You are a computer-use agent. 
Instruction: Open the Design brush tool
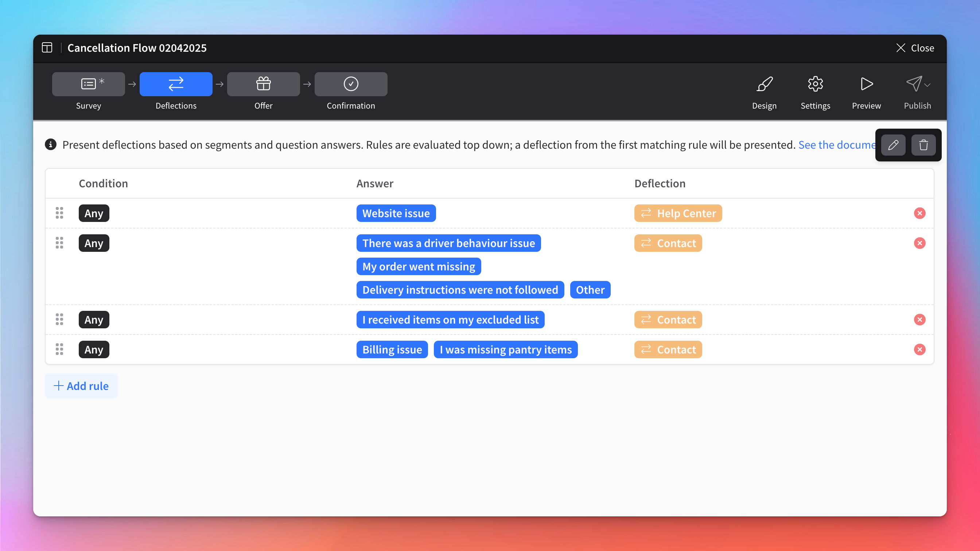(764, 84)
